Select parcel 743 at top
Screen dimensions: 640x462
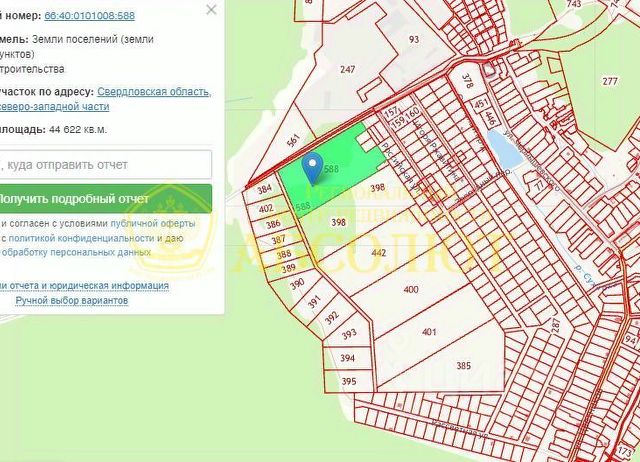tap(574, 4)
